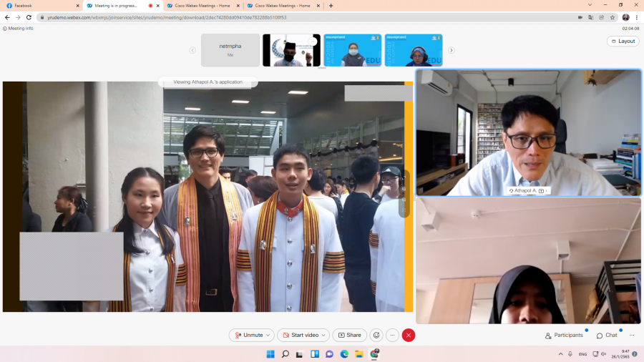Open the Participants panel

565,335
